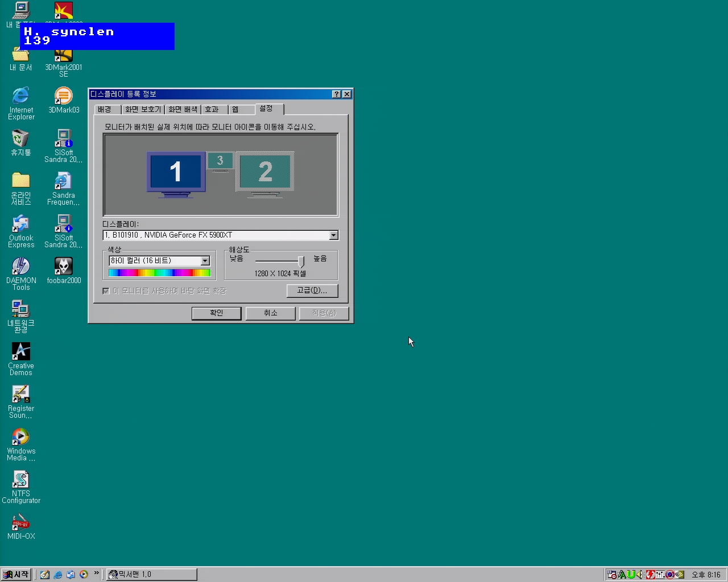Toggle extend desktop onto this monitor checkbox
The height and width of the screenshot is (582, 728).
[106, 291]
